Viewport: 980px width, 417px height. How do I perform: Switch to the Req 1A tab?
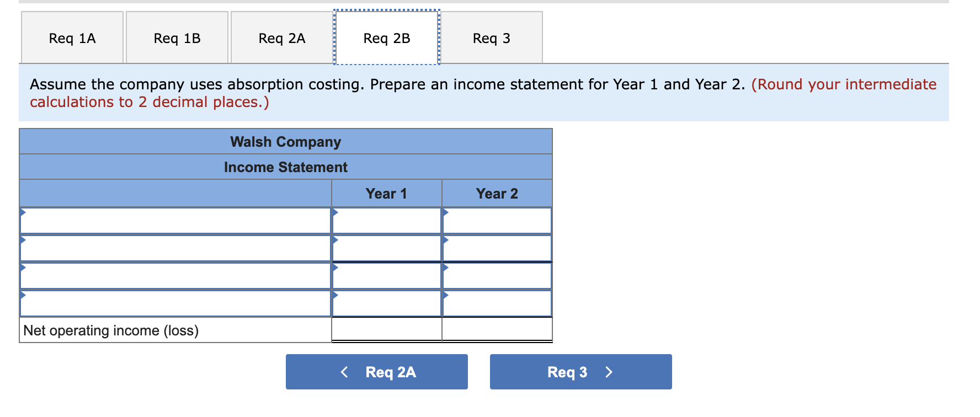click(x=72, y=37)
